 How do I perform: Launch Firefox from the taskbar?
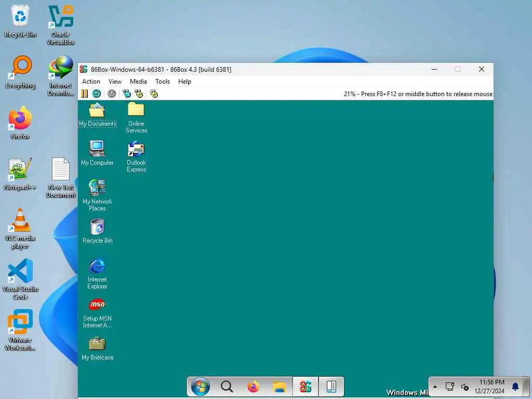pos(253,387)
